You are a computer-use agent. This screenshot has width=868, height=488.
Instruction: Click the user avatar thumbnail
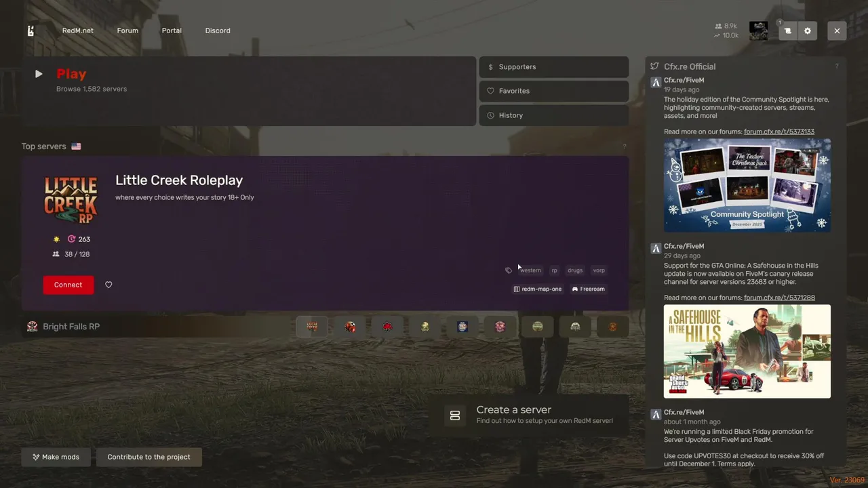pos(758,30)
